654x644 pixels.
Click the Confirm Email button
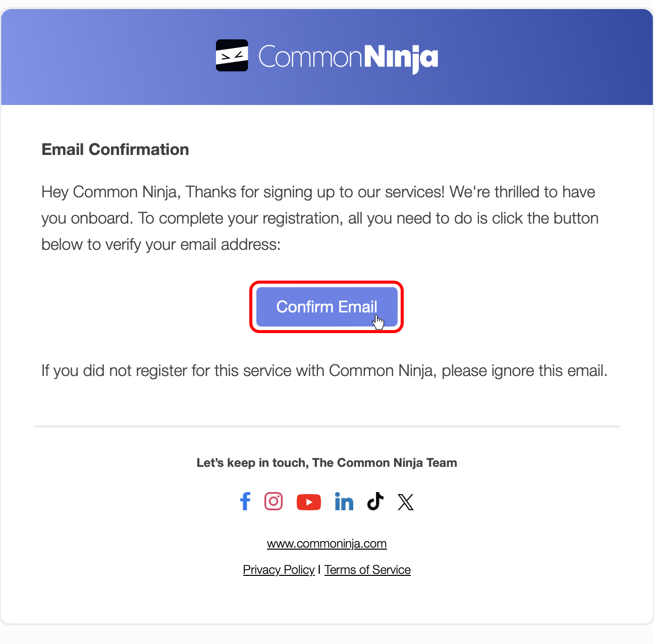point(326,307)
